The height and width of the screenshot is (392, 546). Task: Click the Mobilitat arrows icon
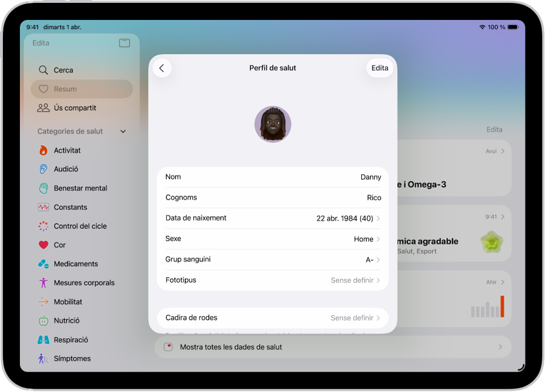[x=43, y=302]
